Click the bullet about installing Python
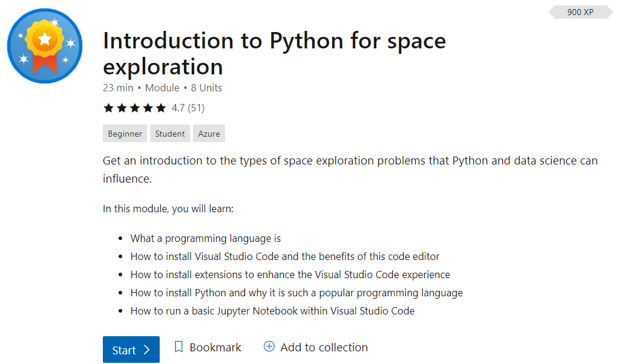Viewport: 631px width, 364px height. pos(296,293)
